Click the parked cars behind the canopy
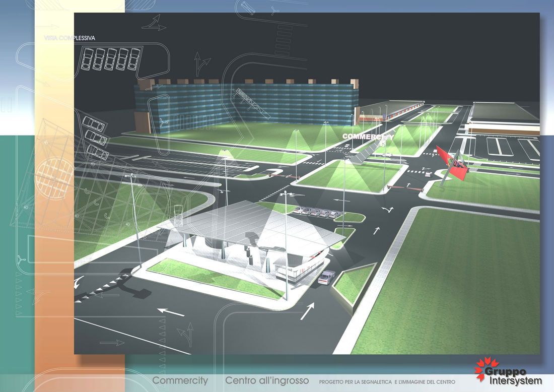 [x=316, y=212]
